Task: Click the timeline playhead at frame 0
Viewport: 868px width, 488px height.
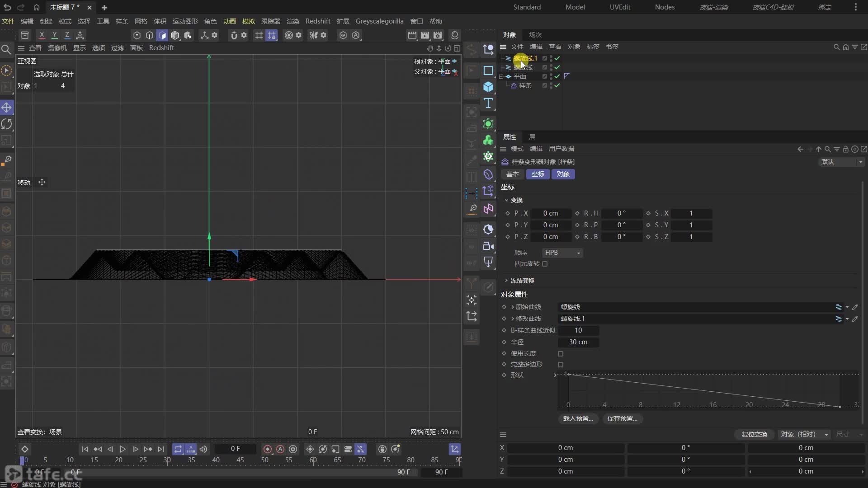Action: [22, 460]
